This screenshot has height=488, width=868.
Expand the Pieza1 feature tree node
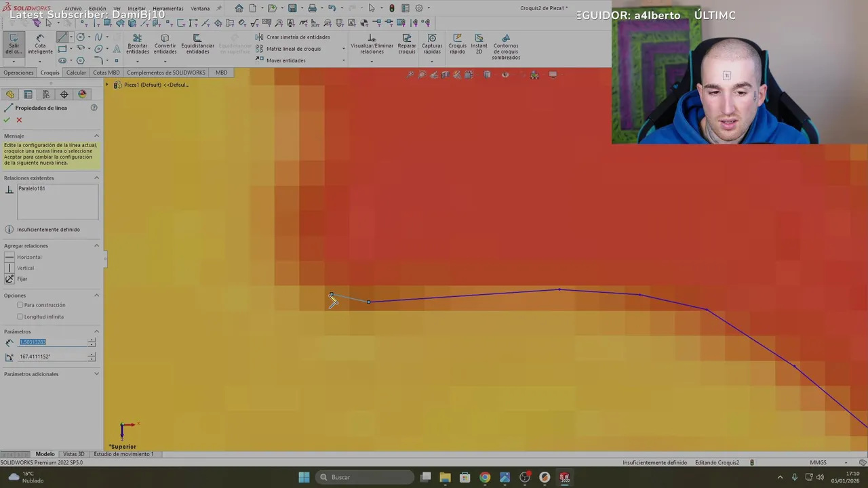point(106,85)
